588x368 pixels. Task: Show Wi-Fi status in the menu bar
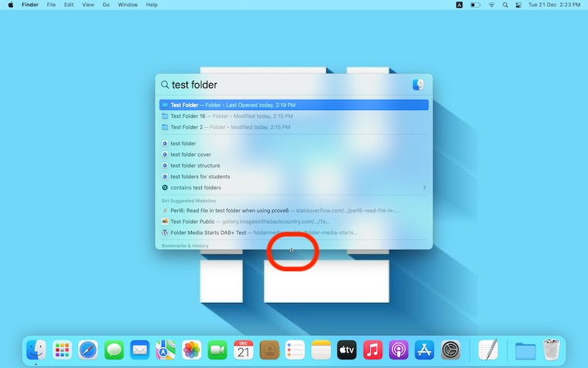(x=491, y=5)
